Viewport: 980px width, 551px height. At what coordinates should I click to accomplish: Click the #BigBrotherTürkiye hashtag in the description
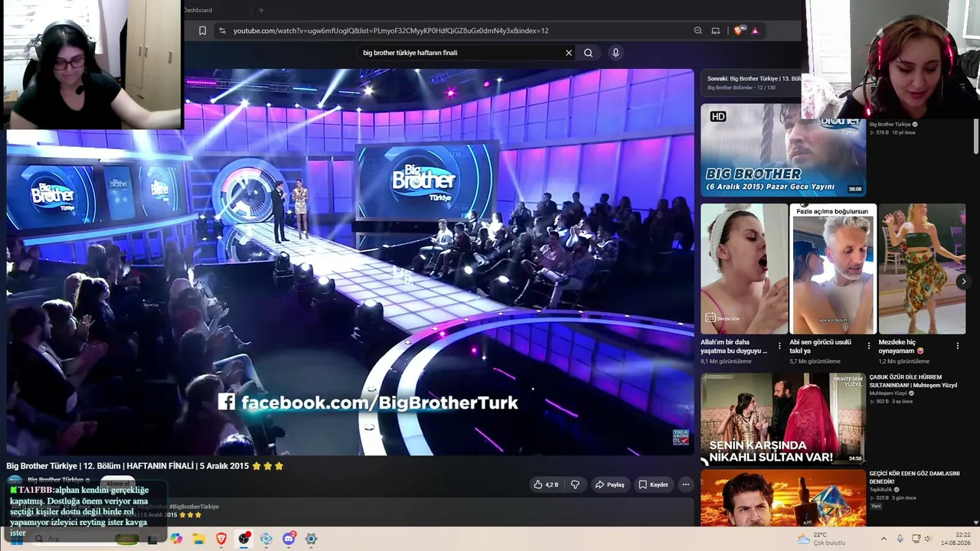194,507
